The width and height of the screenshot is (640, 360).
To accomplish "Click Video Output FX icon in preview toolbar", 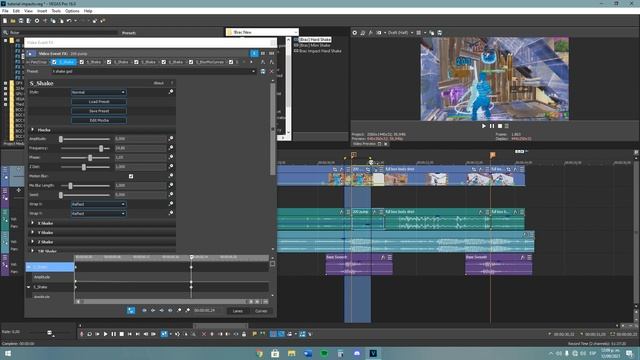I will (x=371, y=33).
